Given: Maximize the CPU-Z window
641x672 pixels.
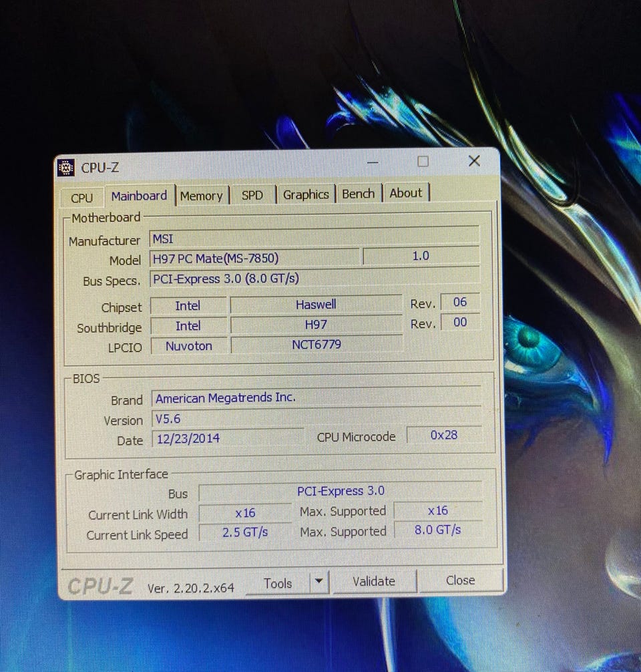Looking at the screenshot, I should 423,162.
